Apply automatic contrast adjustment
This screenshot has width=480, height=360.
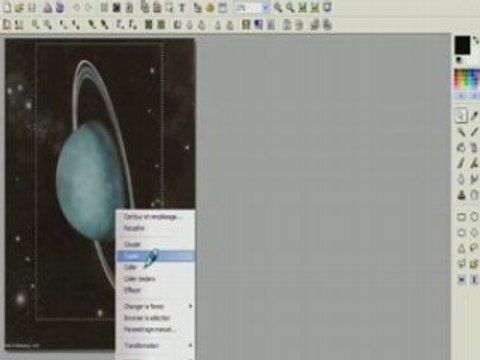tap(19, 25)
